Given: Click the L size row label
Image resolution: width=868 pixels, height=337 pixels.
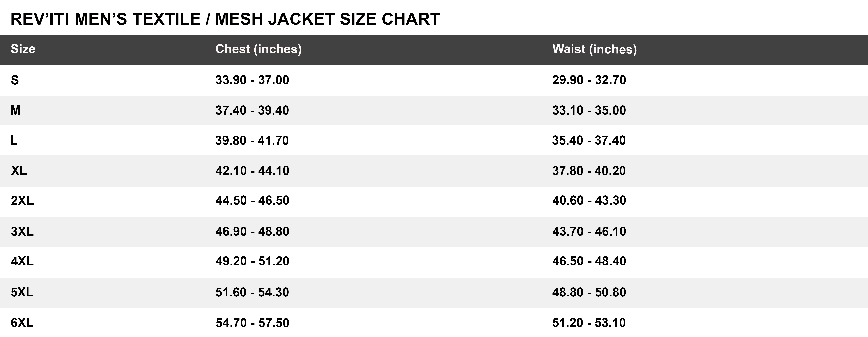Looking at the screenshot, I should click(x=14, y=140).
